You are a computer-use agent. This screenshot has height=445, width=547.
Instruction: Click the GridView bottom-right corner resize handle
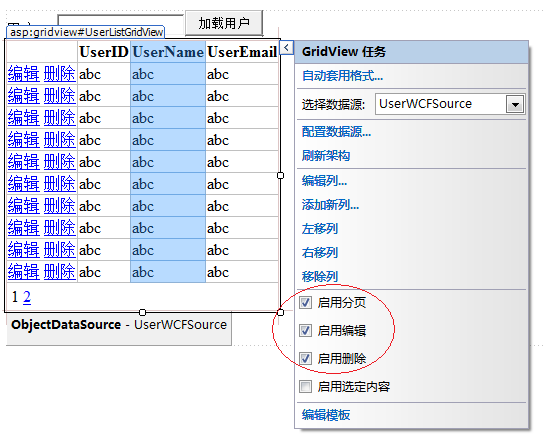(280, 312)
